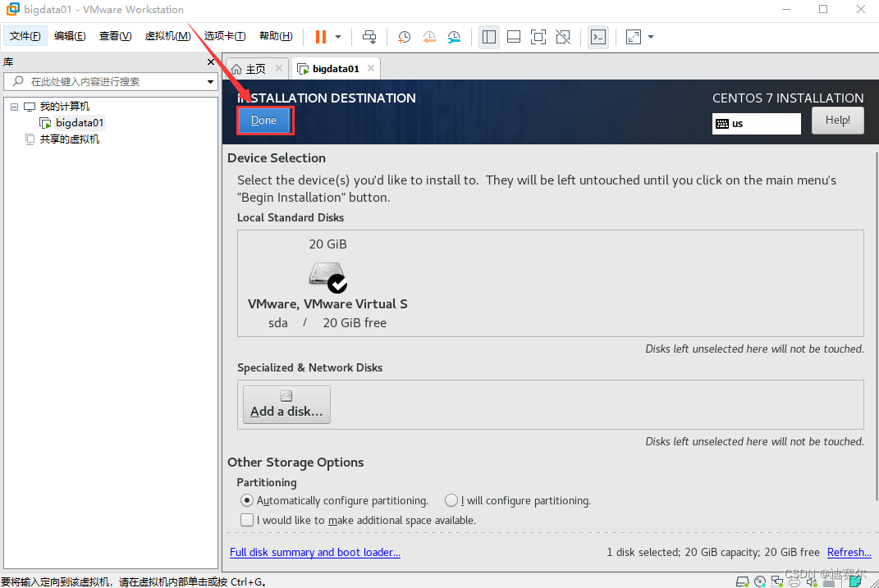Click the Add a disk... button
This screenshot has height=588, width=879.
tap(286, 404)
